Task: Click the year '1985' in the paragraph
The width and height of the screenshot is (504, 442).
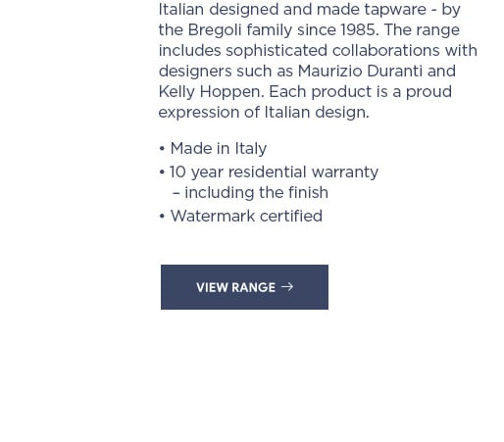Action: [360, 30]
